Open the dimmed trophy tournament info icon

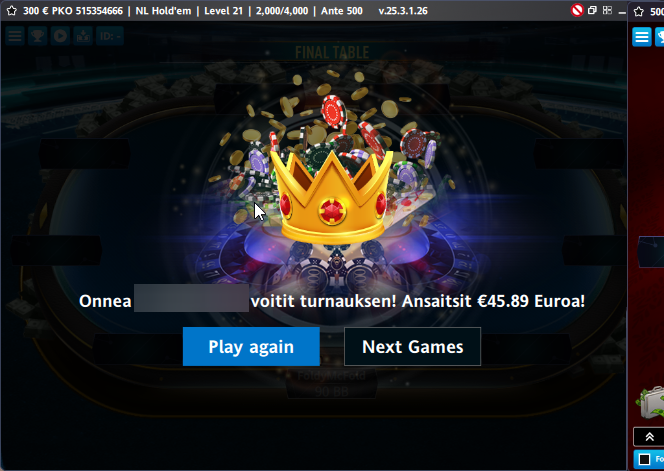coord(38,36)
